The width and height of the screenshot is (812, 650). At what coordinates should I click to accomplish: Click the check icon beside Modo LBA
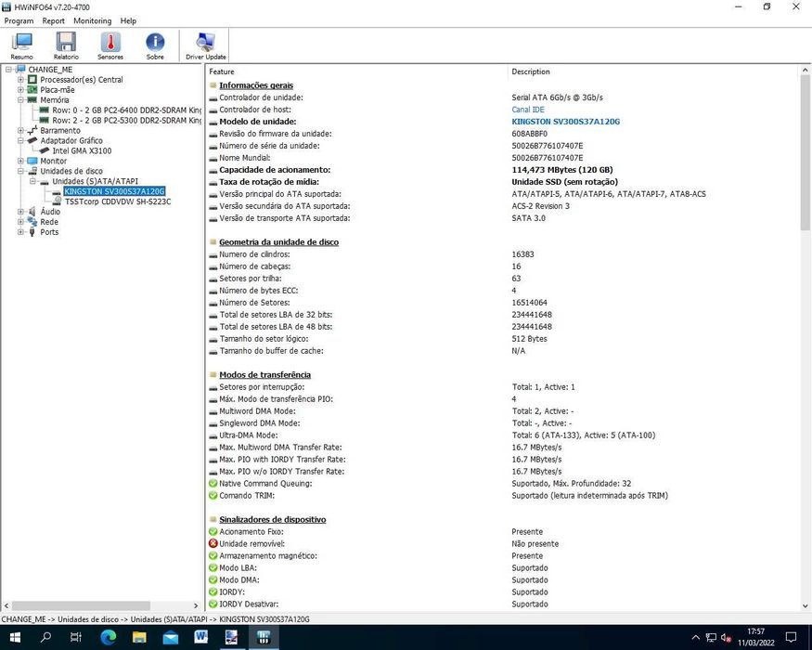213,568
